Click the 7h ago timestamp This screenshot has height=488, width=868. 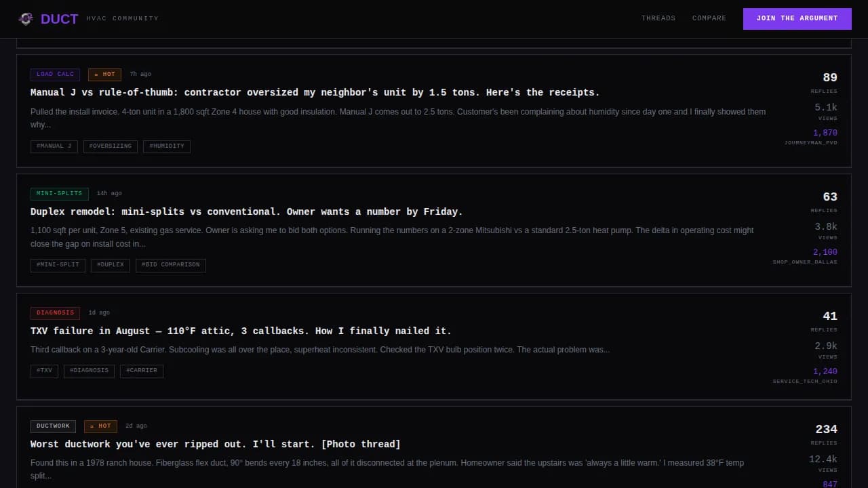pos(140,75)
